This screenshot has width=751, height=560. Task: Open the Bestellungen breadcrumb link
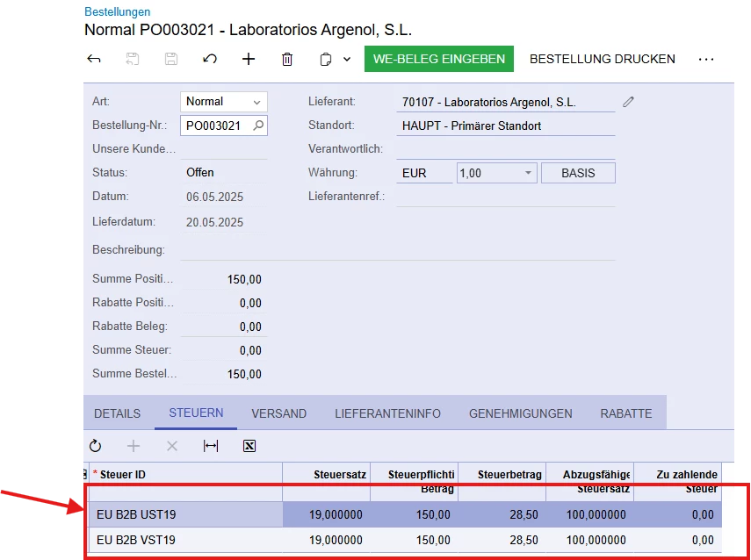(118, 12)
